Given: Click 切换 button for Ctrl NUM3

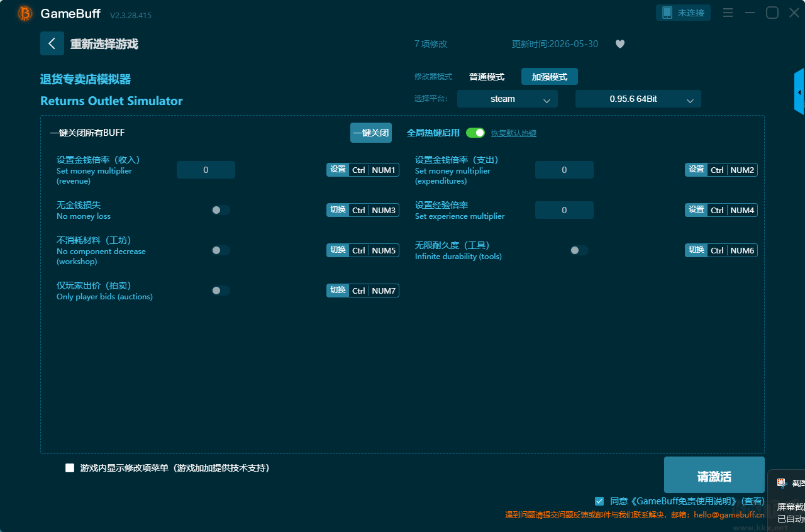Looking at the screenshot, I should (x=338, y=210).
